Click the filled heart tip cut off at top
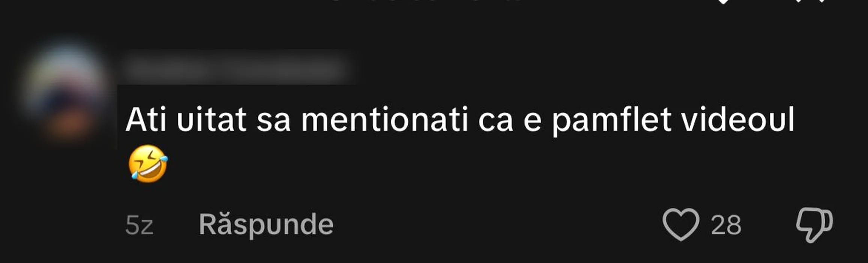 (x=723, y=2)
